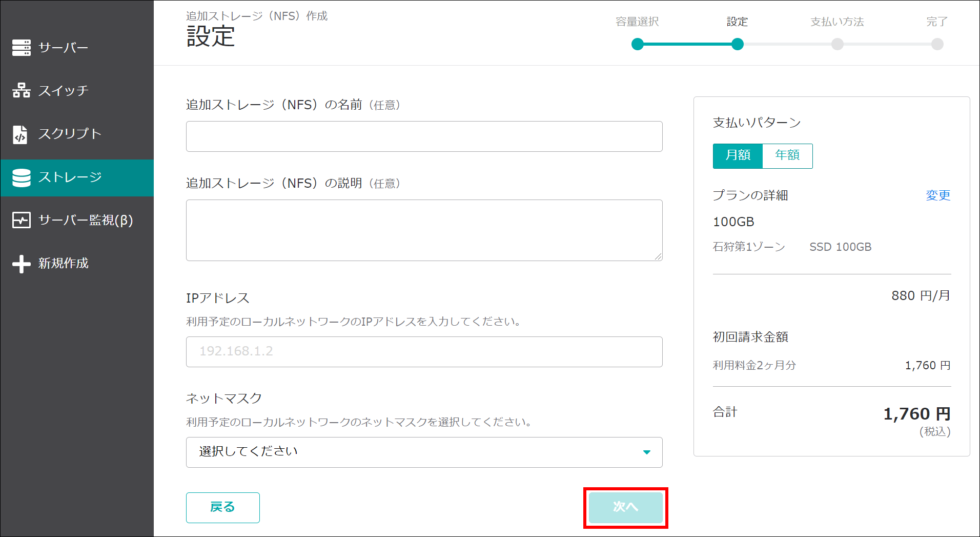Click the Switch network icon

click(22, 91)
